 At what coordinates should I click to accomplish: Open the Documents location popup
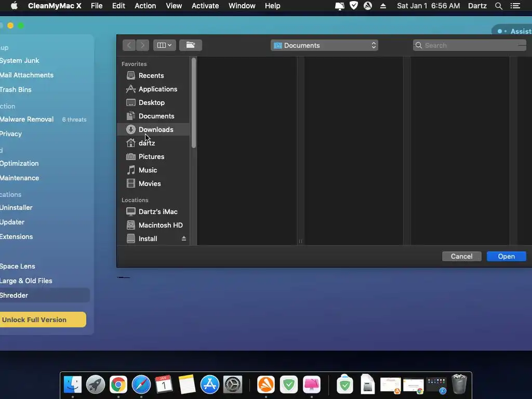point(324,45)
